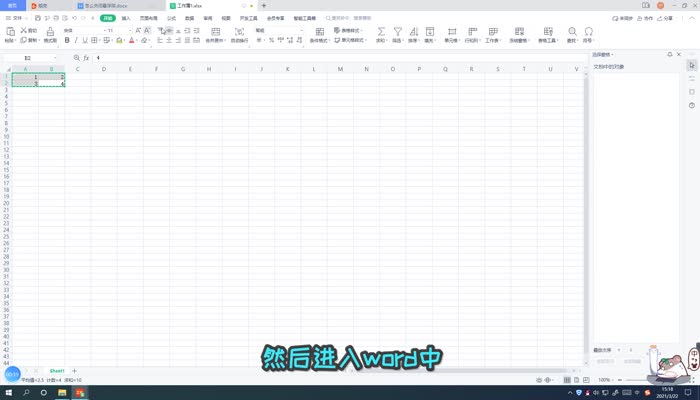The image size is (700, 400).
Task: Click the Save icon in quick access
Action: pyautogui.click(x=38, y=18)
